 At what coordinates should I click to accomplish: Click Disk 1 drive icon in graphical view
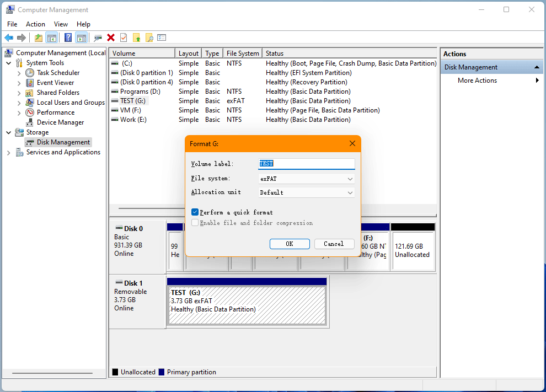119,282
